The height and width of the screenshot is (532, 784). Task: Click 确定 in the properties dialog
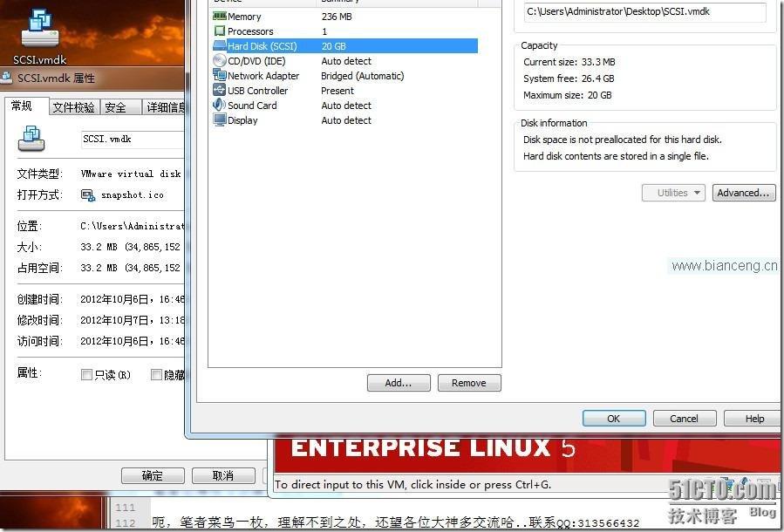point(153,475)
